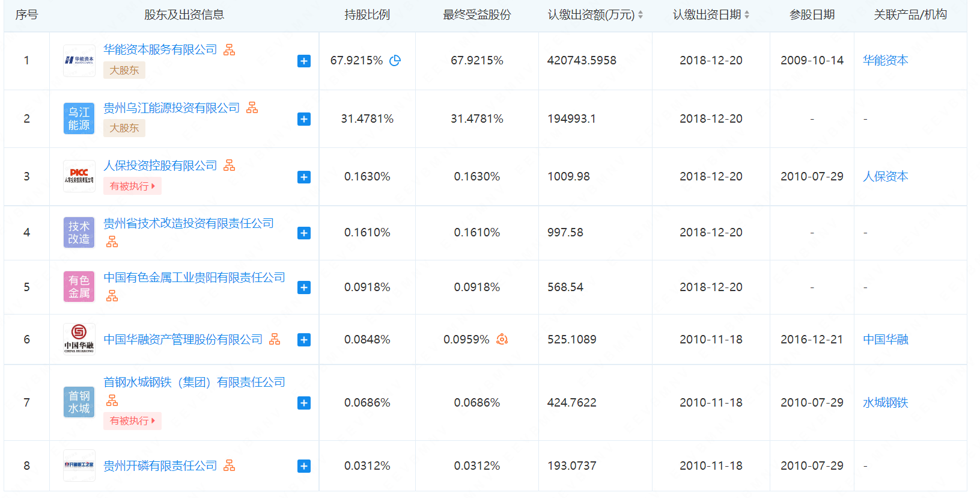Expand the 中国华融资产管理股份有限公司 row plus button
The height and width of the screenshot is (498, 980).
click(x=304, y=340)
